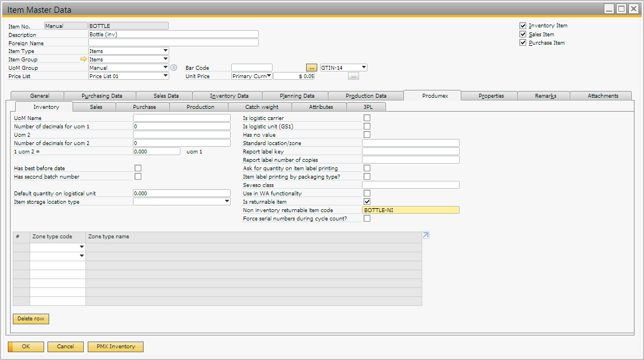Switch to the Inventory Data tab
Screen dimensions: 644x360
point(228,96)
